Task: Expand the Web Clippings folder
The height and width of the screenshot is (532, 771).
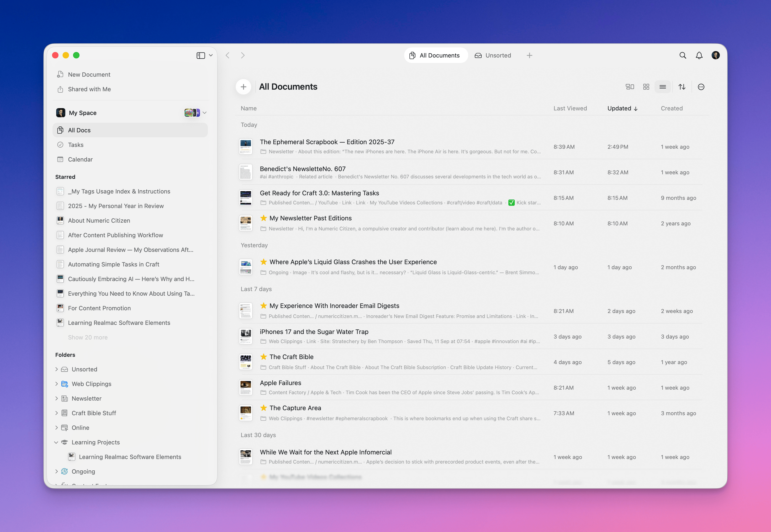Action: point(56,384)
